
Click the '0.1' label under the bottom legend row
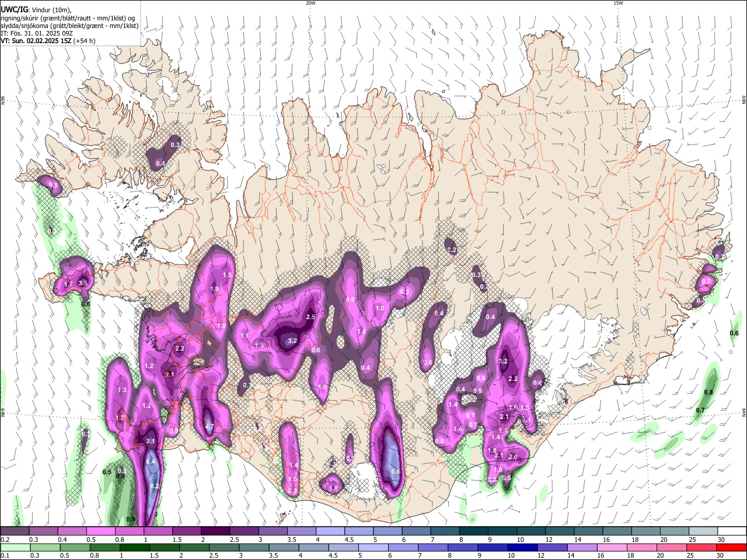click(4, 556)
